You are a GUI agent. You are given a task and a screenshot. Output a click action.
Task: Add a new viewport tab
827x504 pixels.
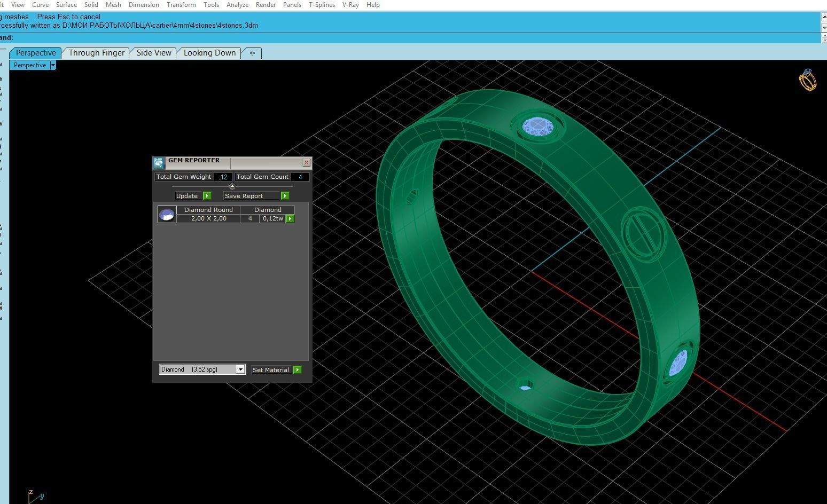252,53
